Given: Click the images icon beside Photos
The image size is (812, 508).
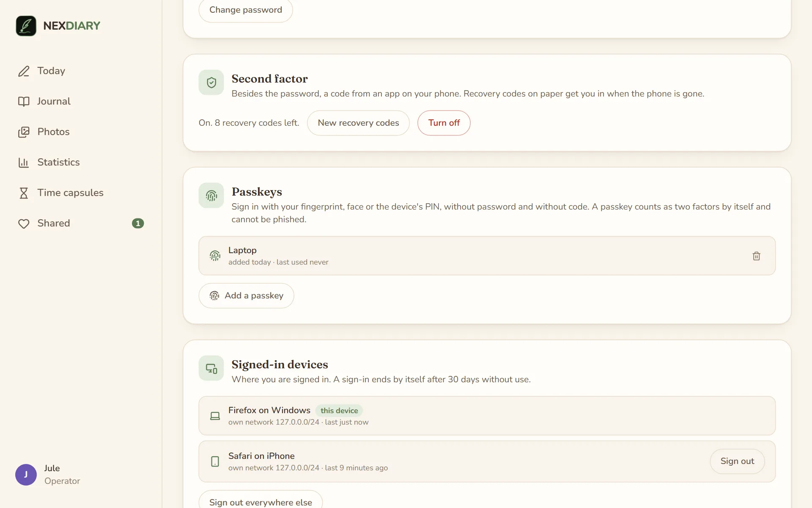Looking at the screenshot, I should click(x=24, y=132).
